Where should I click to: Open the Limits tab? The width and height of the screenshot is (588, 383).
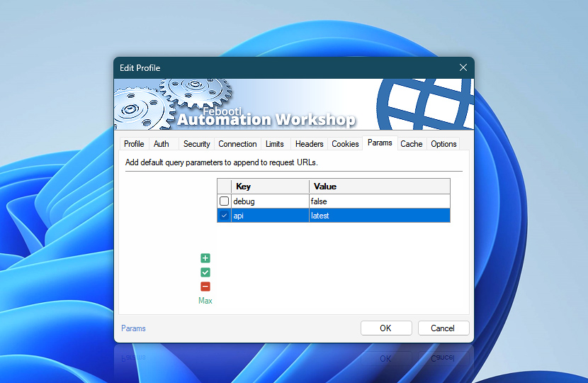pos(274,144)
